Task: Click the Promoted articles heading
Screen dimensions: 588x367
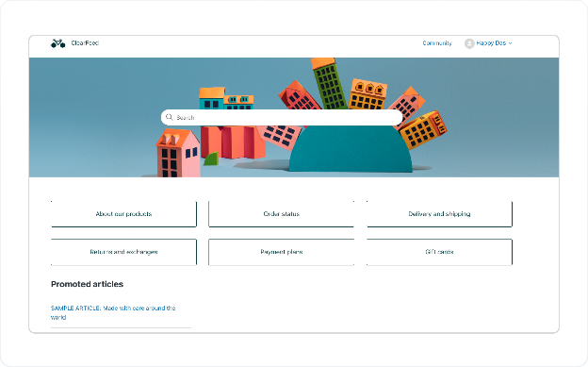Action: coord(87,284)
